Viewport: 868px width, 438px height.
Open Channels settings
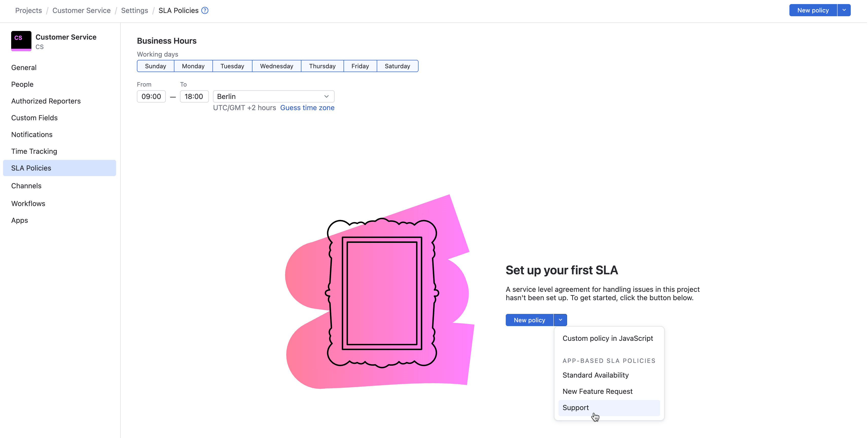pos(60,186)
